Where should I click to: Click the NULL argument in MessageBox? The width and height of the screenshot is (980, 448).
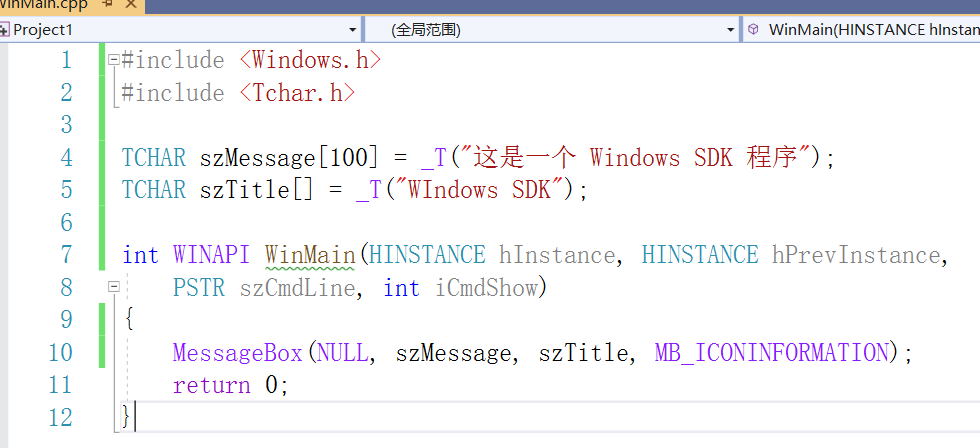pyautogui.click(x=342, y=353)
